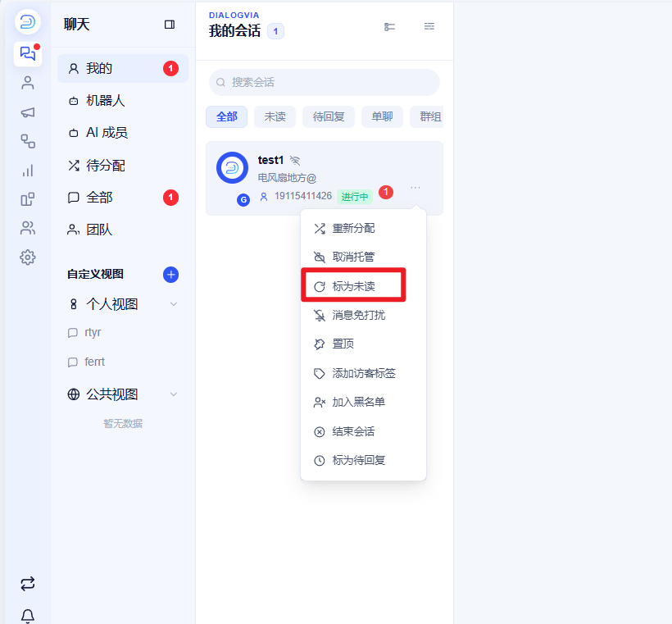Open 我的 conversations in sidebar
This screenshot has height=624, width=672.
pos(123,69)
